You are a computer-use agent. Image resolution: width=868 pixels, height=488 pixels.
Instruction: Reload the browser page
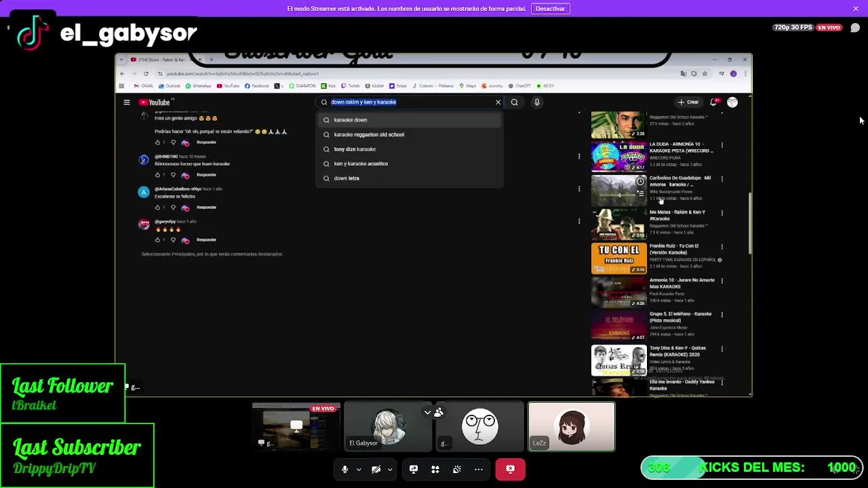pyautogui.click(x=146, y=74)
